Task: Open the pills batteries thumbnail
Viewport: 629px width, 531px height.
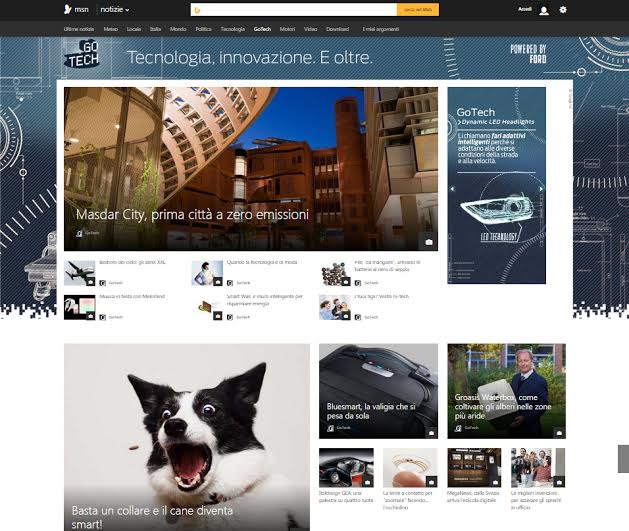Action: tap(335, 273)
